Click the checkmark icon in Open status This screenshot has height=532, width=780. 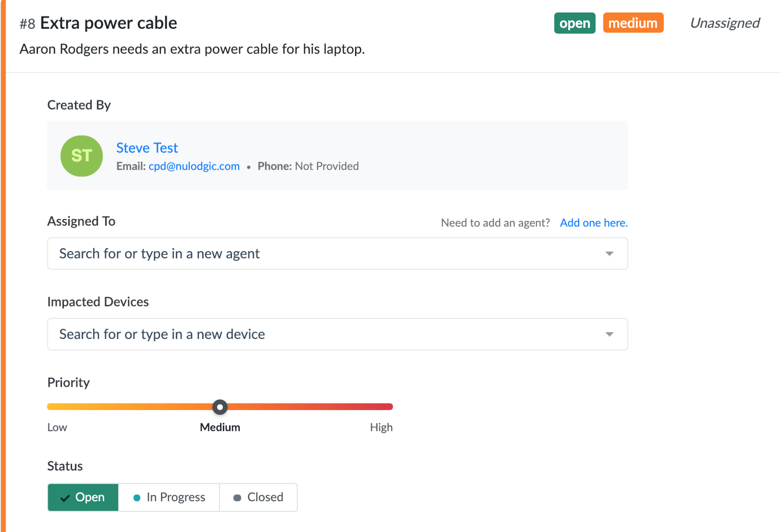pyautogui.click(x=65, y=498)
